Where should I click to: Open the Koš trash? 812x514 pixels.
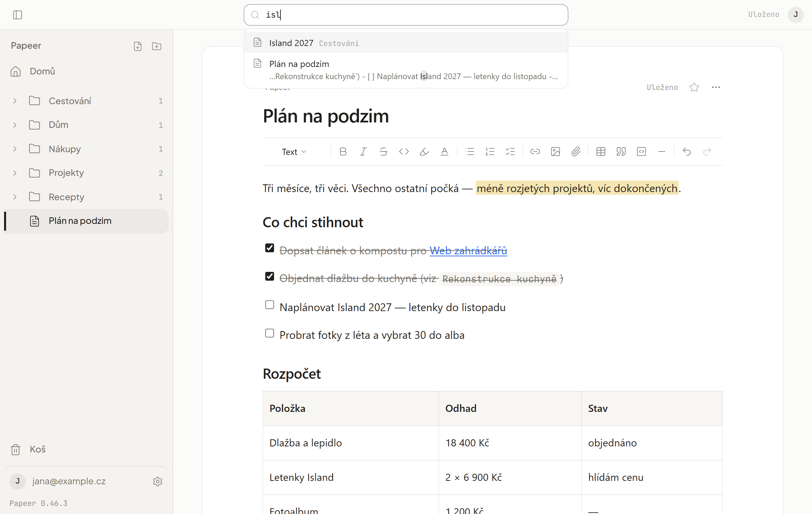tap(86, 449)
